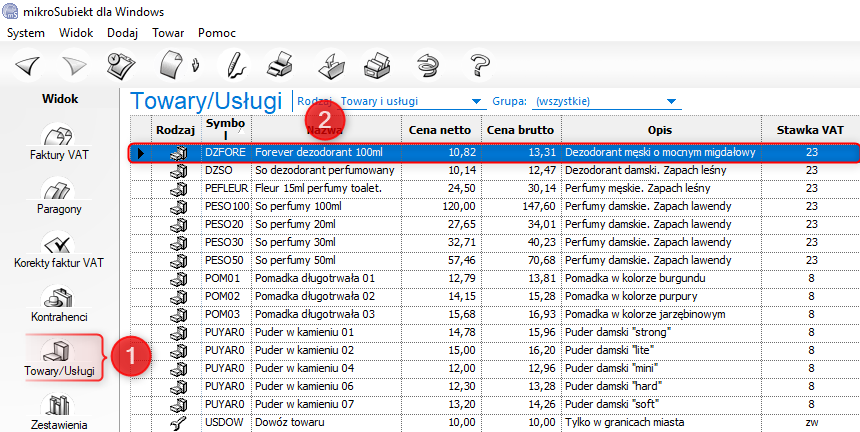Image resolution: width=860 pixels, height=432 pixels.
Task: Click the POM02 symbol cell
Action: point(226,297)
